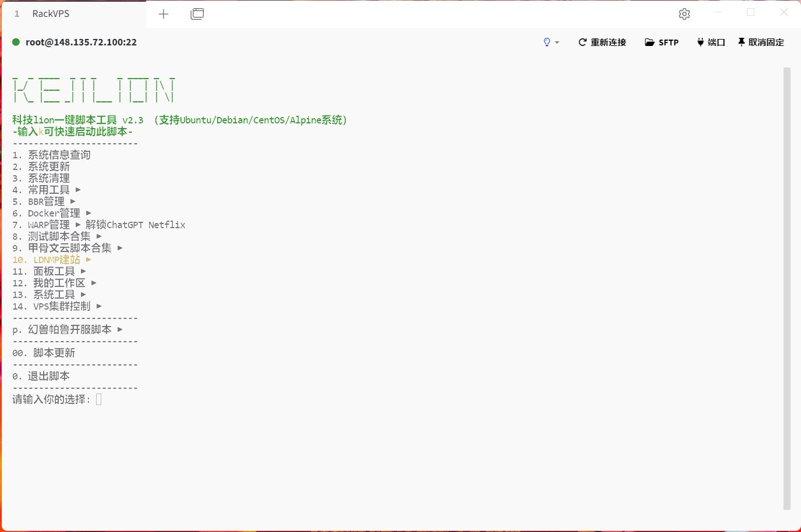Click the 输入k可快速启动此脚本 hint line
This screenshot has height=532, width=801.
click(x=73, y=132)
